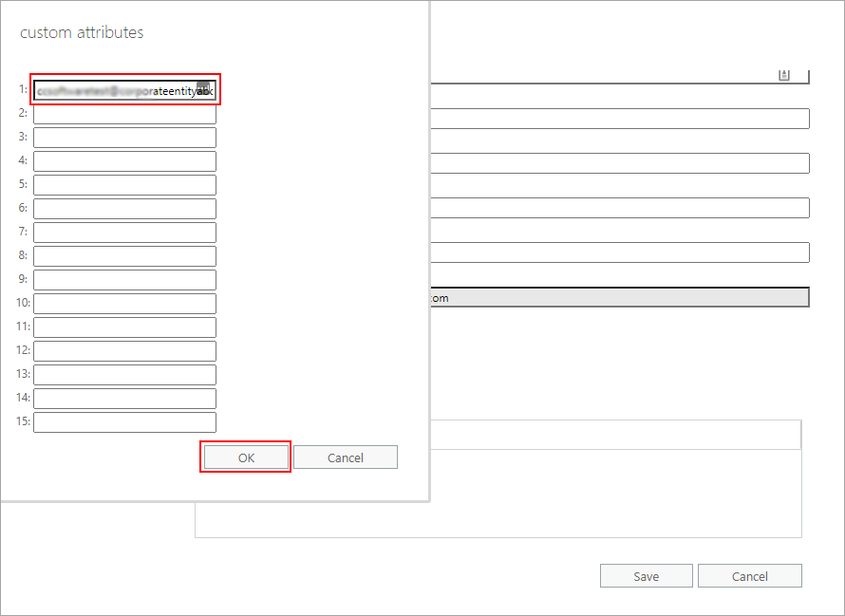The height and width of the screenshot is (616, 845).
Task: Cancel the custom attributes dialog
Action: point(345,457)
